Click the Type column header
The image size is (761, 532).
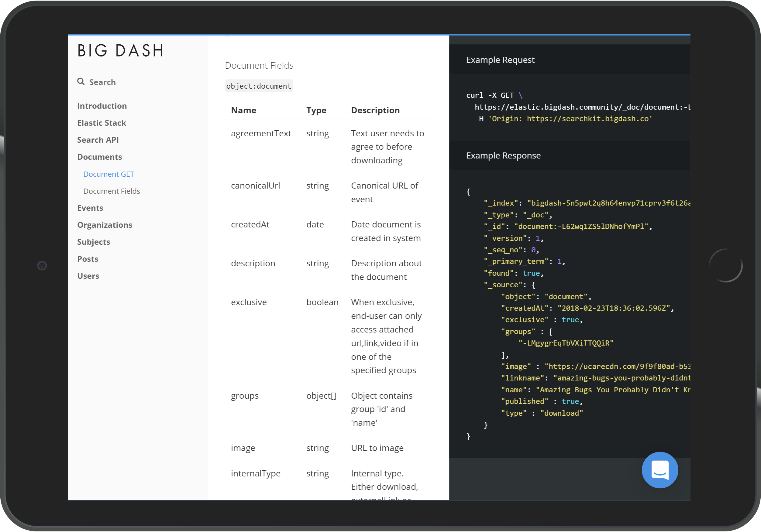point(316,110)
